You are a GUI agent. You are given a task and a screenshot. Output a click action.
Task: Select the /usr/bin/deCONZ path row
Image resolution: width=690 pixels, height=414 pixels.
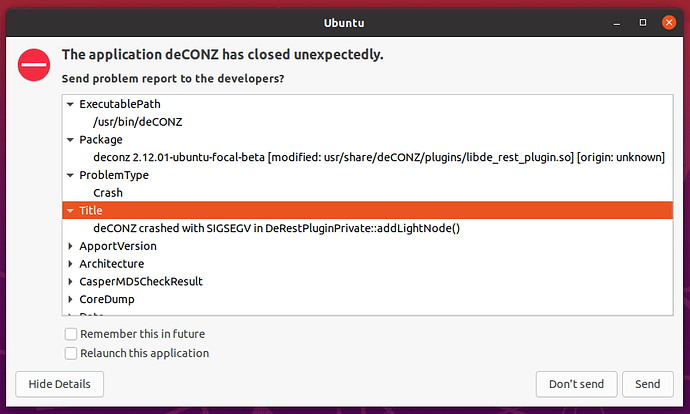[x=367, y=122]
